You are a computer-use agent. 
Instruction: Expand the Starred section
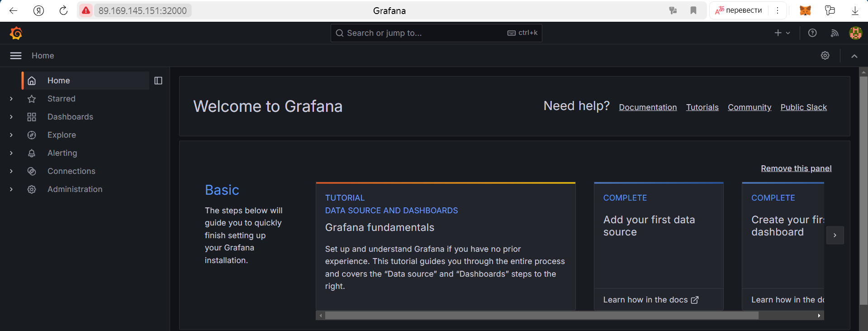pos(11,99)
